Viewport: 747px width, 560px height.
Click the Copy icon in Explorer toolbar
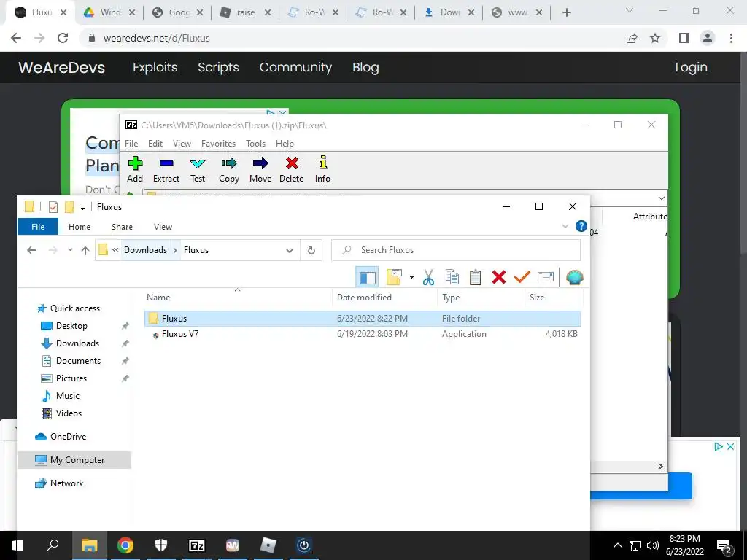tap(452, 277)
